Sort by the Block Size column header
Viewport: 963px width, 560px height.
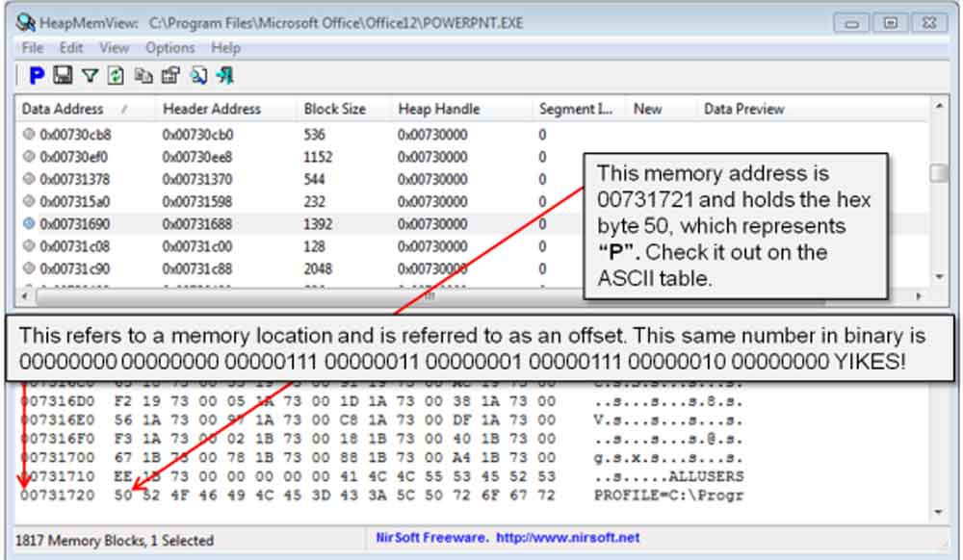(x=334, y=109)
